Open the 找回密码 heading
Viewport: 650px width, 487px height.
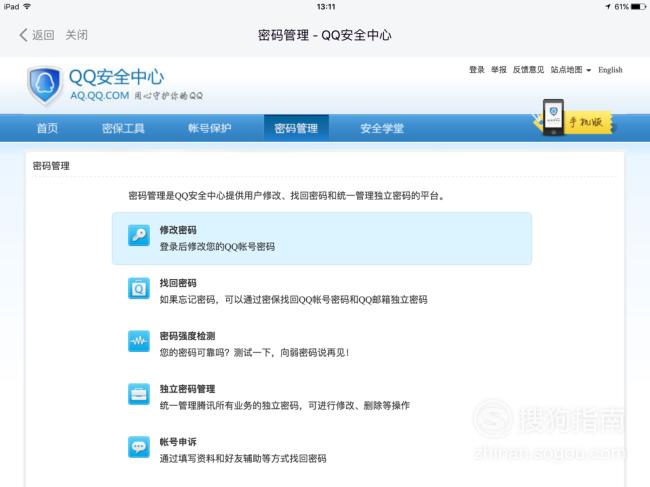tap(178, 283)
